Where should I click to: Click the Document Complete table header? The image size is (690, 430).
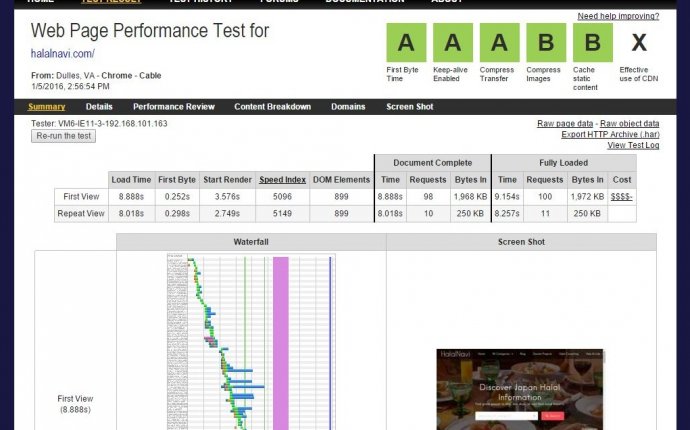(x=433, y=163)
